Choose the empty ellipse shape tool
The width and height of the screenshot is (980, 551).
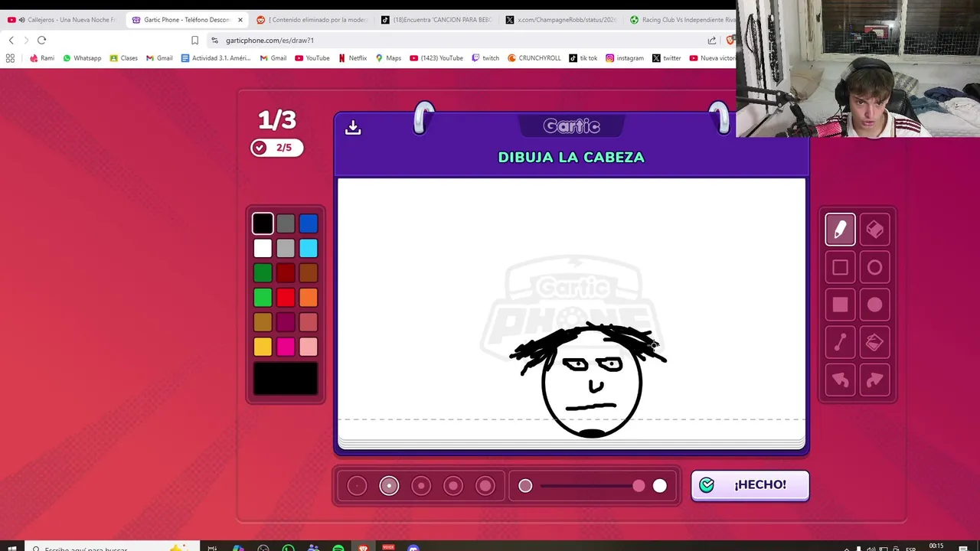click(874, 267)
